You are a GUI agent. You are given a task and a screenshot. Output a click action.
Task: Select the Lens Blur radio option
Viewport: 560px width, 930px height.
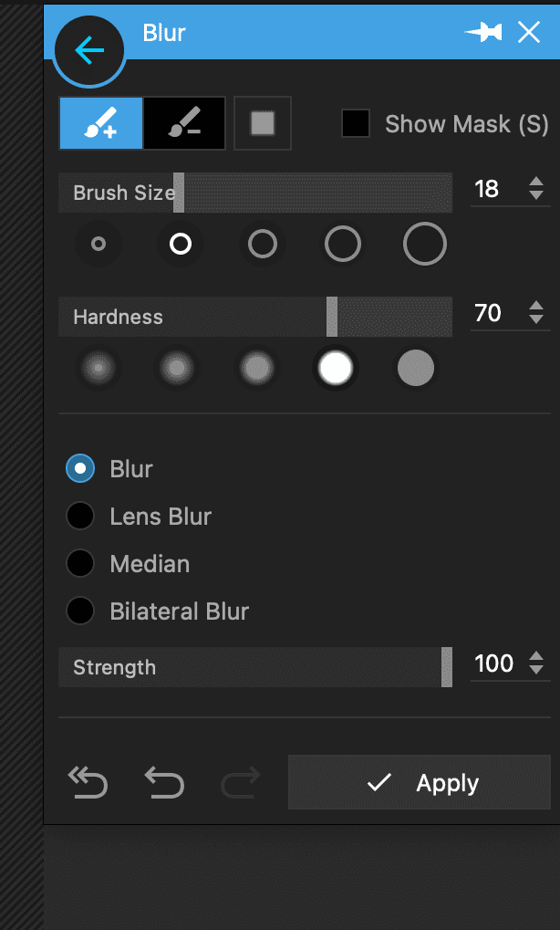(80, 516)
